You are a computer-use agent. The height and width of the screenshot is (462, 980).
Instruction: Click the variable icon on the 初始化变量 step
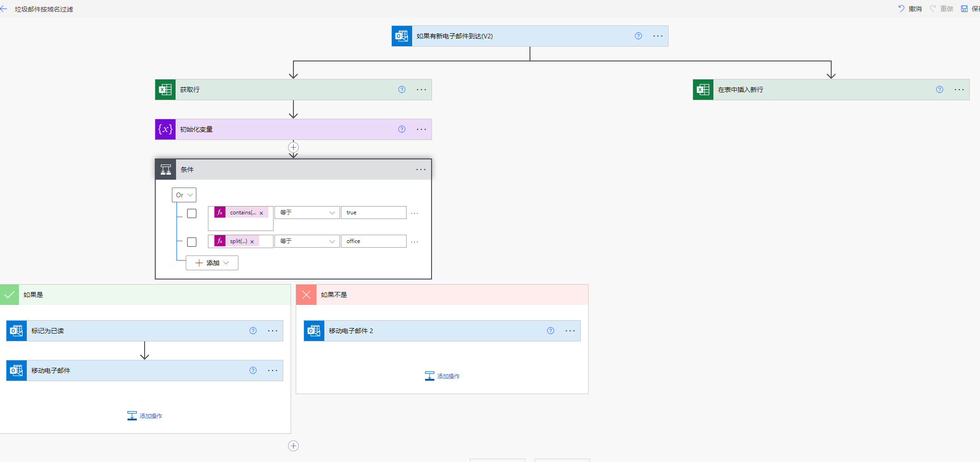[165, 129]
